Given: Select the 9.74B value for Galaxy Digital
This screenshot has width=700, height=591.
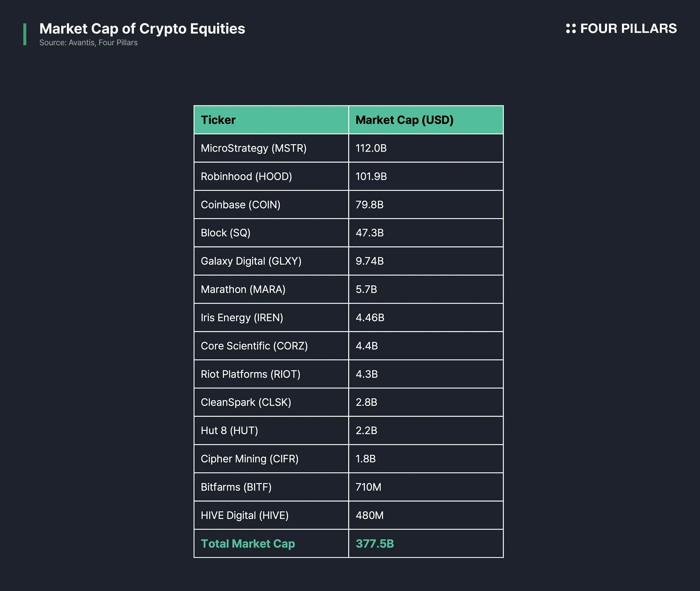Looking at the screenshot, I should tap(370, 261).
